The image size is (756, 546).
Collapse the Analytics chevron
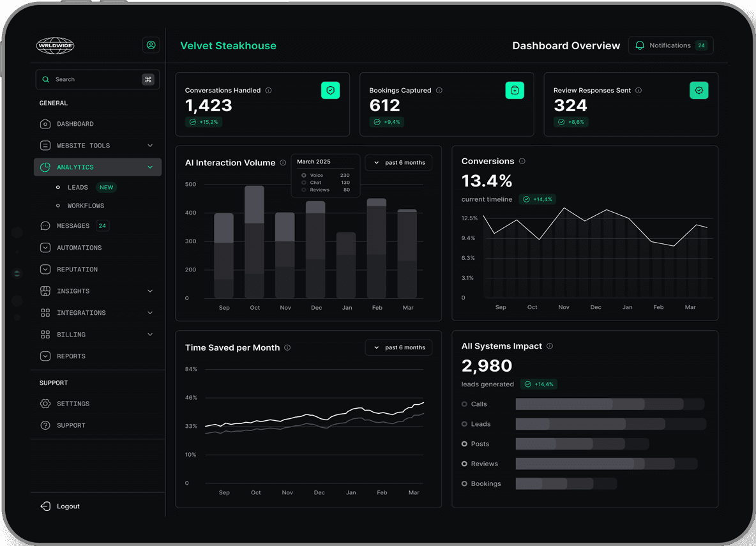(150, 167)
